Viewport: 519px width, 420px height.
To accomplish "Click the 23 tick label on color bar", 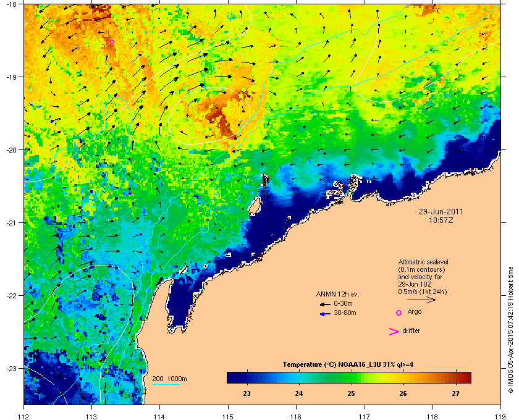I will coord(247,393).
